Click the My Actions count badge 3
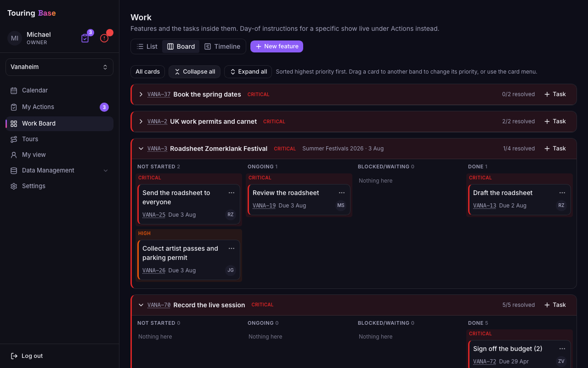588x368 pixels. point(104,107)
